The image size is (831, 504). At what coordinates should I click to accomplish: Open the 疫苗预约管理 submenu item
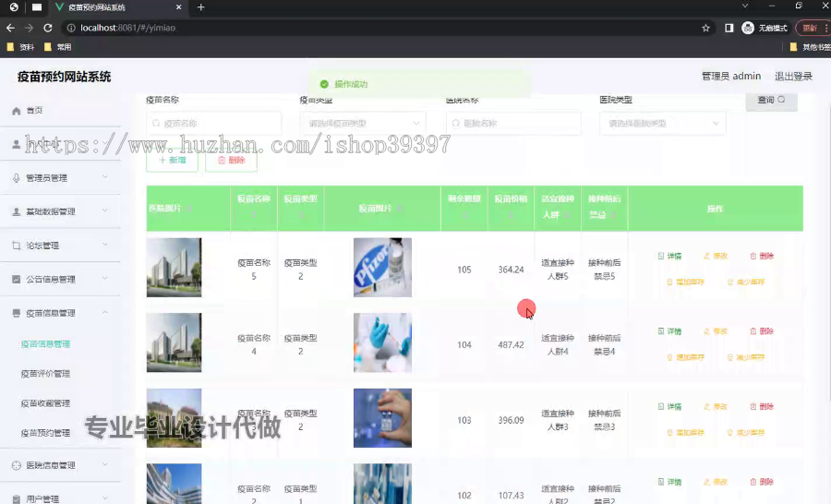pyautogui.click(x=45, y=433)
